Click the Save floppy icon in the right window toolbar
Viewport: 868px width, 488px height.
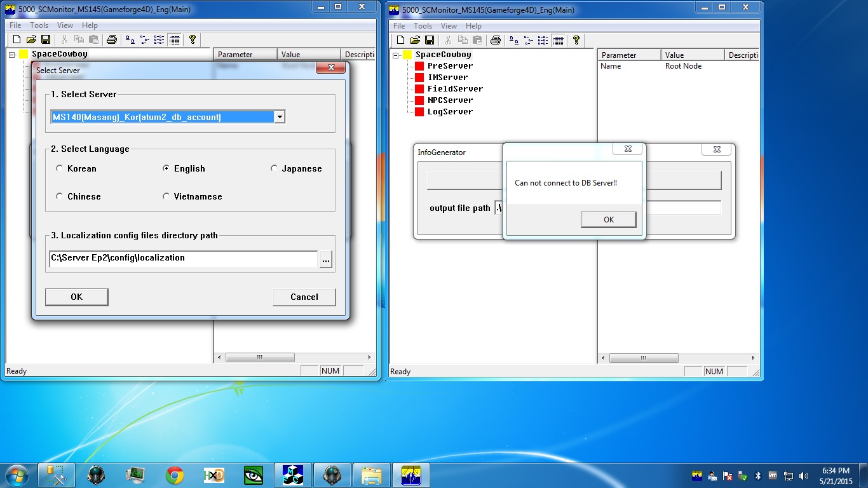(x=430, y=40)
